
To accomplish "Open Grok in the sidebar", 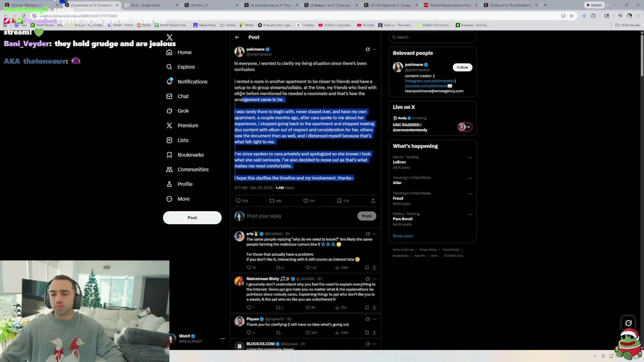I will (x=177, y=111).
